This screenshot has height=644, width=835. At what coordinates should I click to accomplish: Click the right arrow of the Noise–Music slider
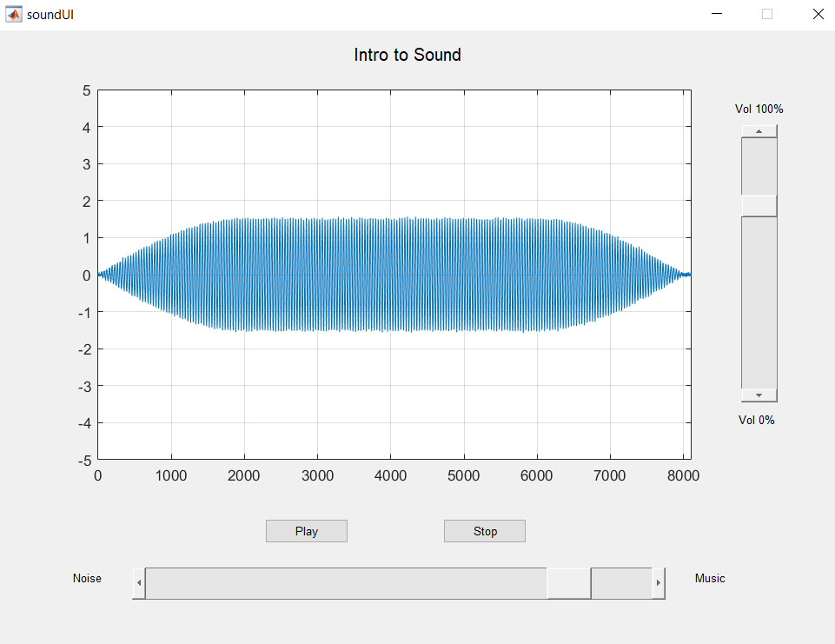click(659, 583)
